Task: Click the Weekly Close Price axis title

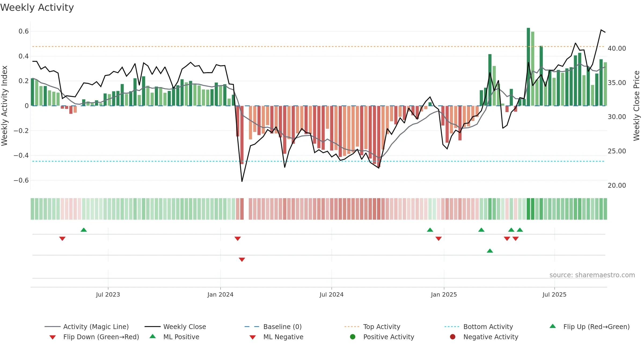Action: click(x=637, y=106)
